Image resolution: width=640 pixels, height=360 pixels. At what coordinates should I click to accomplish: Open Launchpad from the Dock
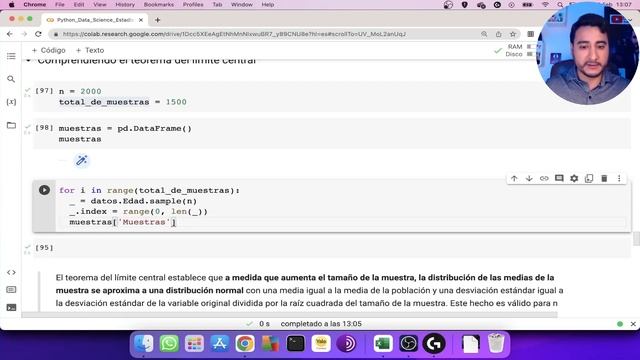194,344
